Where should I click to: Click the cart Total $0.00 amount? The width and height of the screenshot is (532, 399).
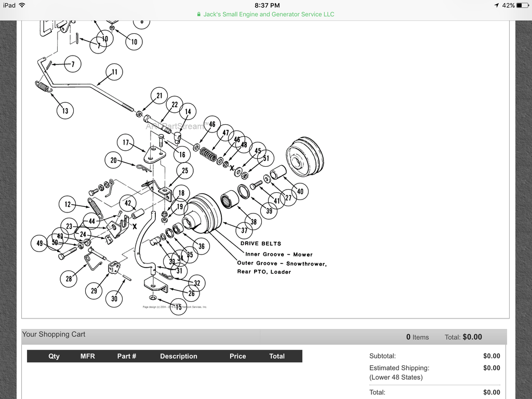point(472,337)
